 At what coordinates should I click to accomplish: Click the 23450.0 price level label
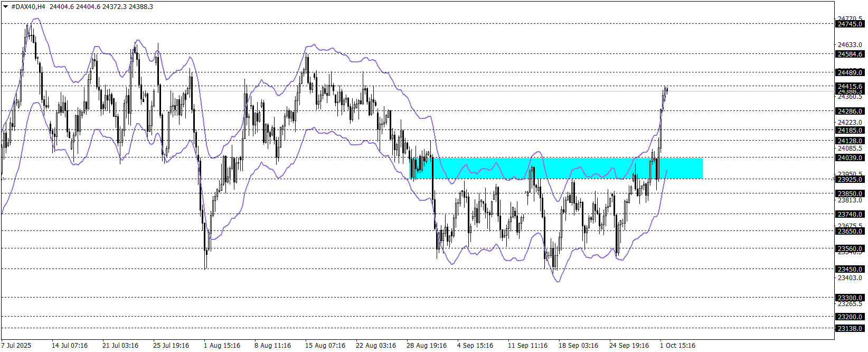[x=850, y=270]
